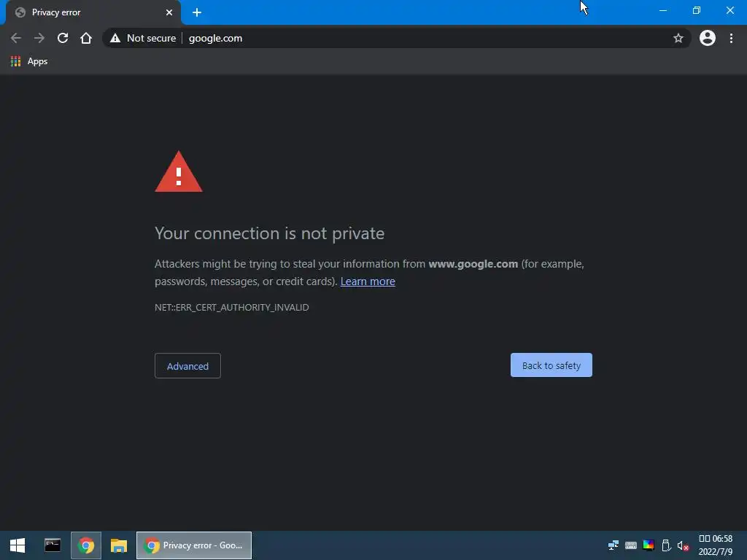The width and height of the screenshot is (747, 560).
Task: Open File Explorer from the taskbar
Action: [x=119, y=545]
